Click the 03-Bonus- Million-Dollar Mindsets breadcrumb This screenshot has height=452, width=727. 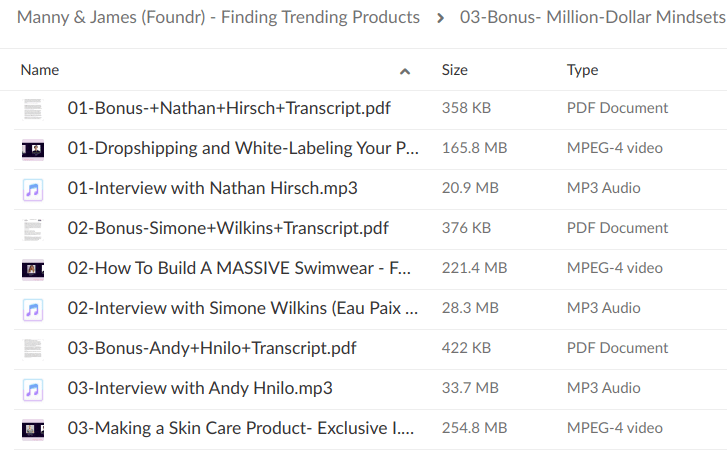[592, 17]
